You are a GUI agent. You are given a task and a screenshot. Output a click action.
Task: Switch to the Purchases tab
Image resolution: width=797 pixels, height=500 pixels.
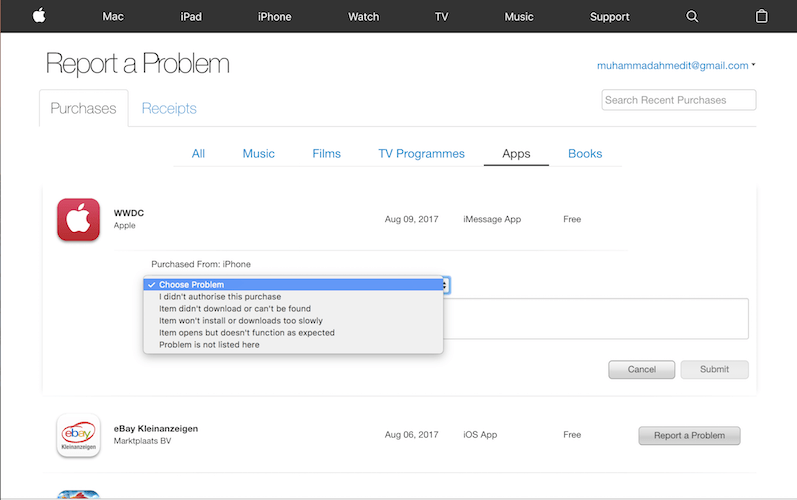click(83, 108)
